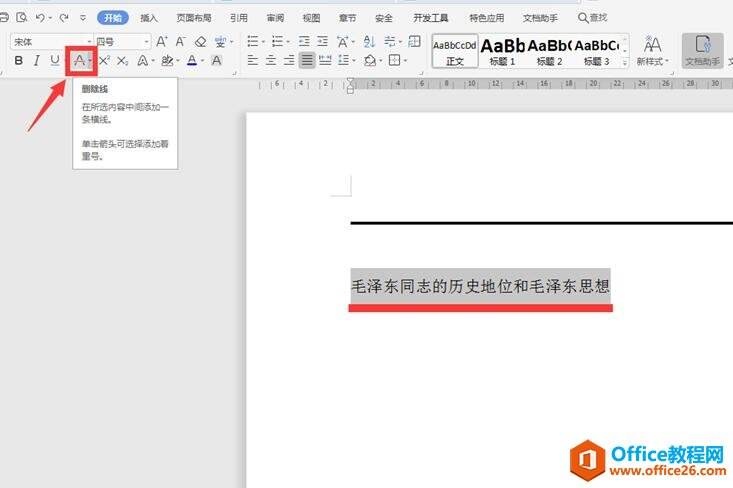This screenshot has width=733, height=488.
Task: Justify text alignment
Action: (x=307, y=60)
